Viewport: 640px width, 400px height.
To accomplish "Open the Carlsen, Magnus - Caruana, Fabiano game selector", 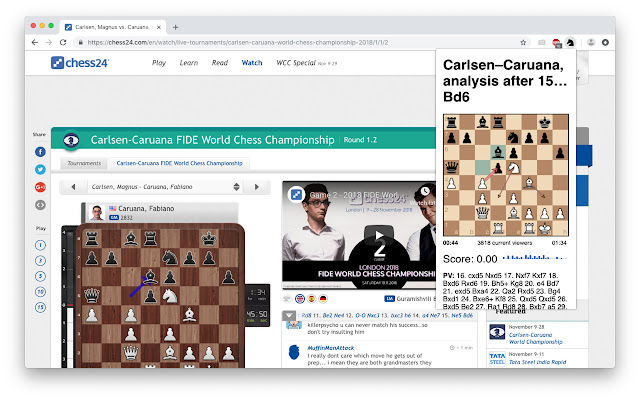I will [165, 187].
